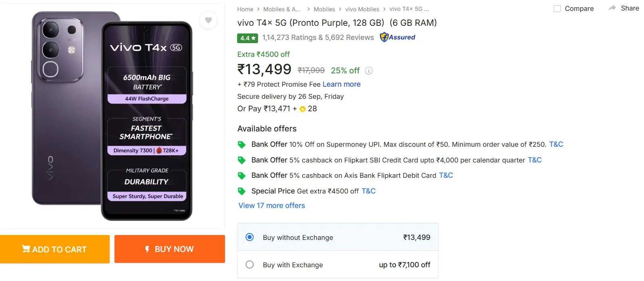Open T&C for the Special Price offer

coord(368,191)
